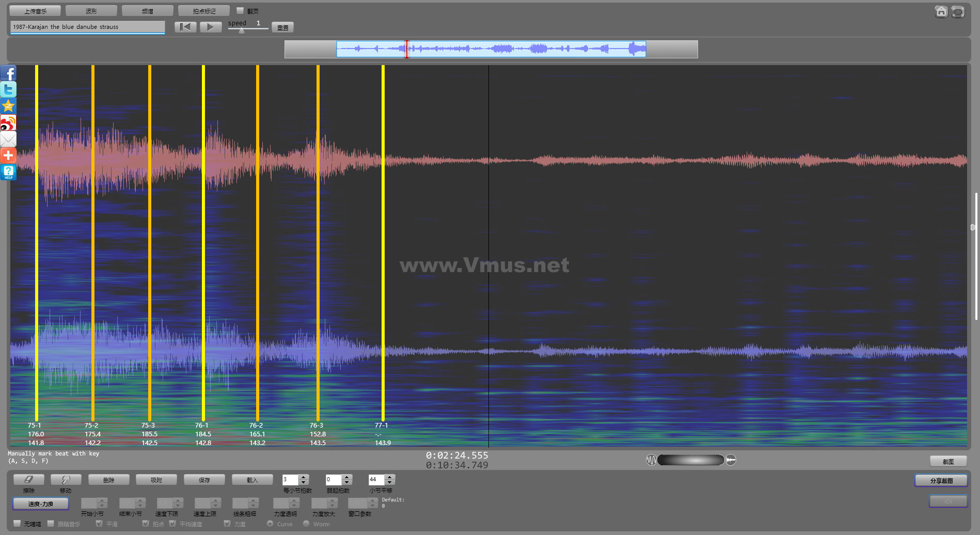Enable the 翻页 page-flip checkbox
980x535 pixels.
point(240,10)
